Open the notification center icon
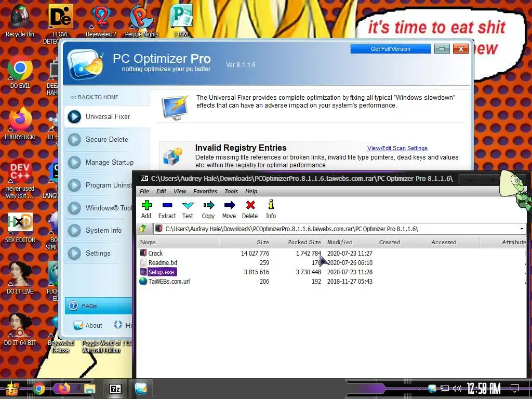This screenshot has height=399, width=532. click(515, 389)
